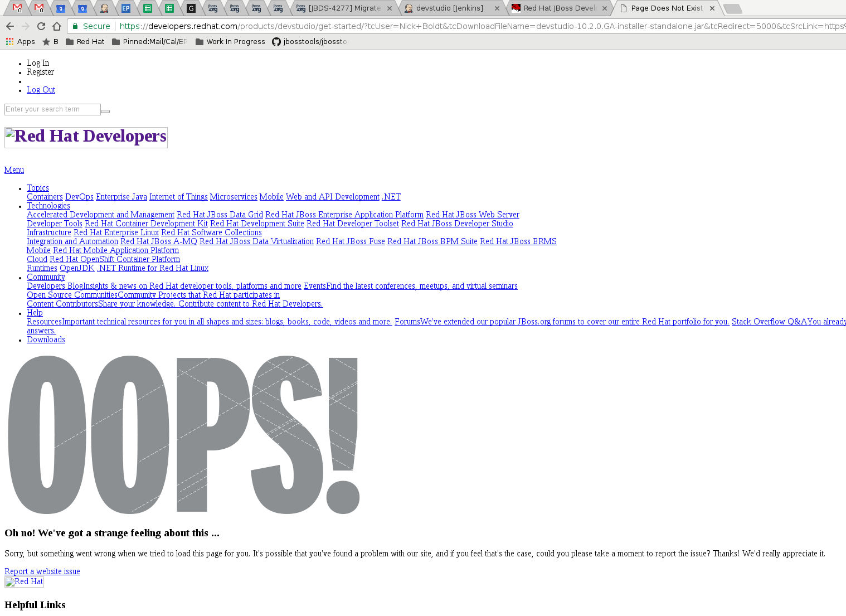Open the Enterprise Java link
This screenshot has width=846, height=616.
[121, 197]
